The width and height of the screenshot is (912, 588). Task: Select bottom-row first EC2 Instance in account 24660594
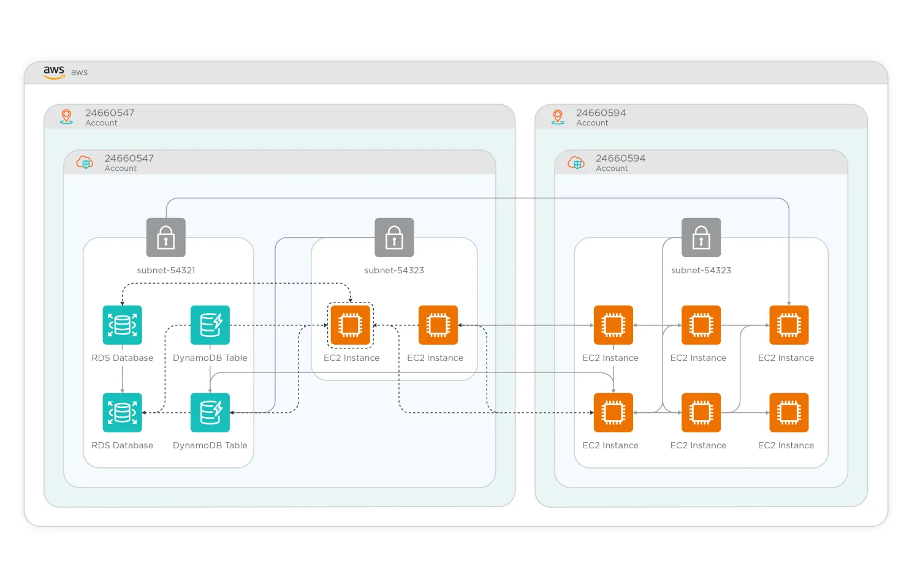coord(614,413)
